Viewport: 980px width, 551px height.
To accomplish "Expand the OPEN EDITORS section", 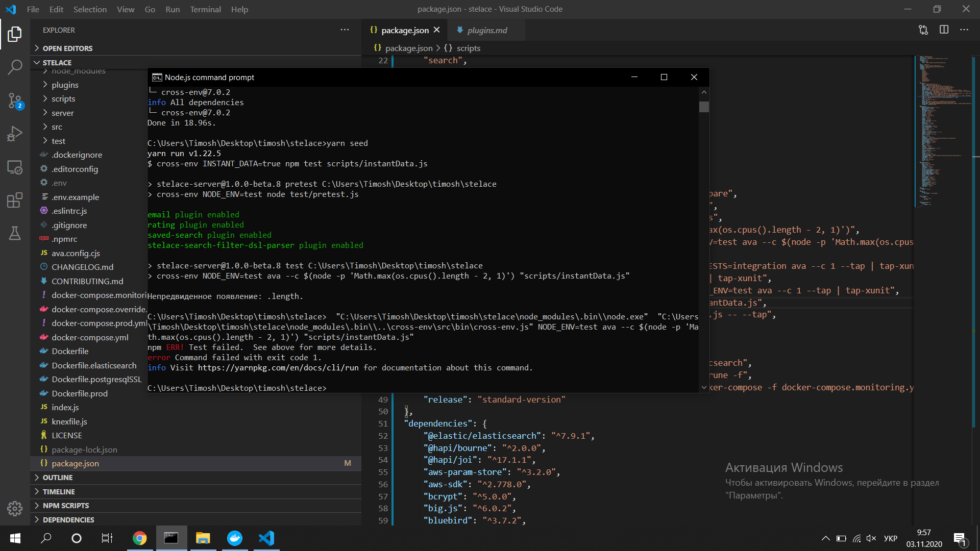I will [67, 48].
